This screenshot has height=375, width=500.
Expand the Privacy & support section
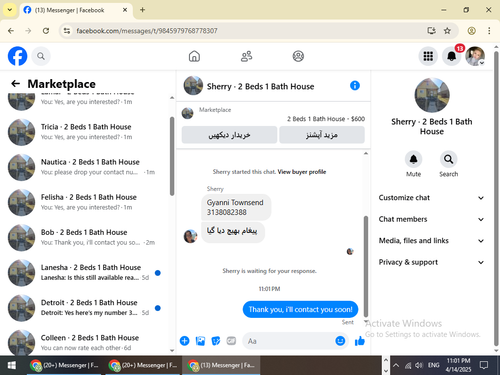[432, 262]
